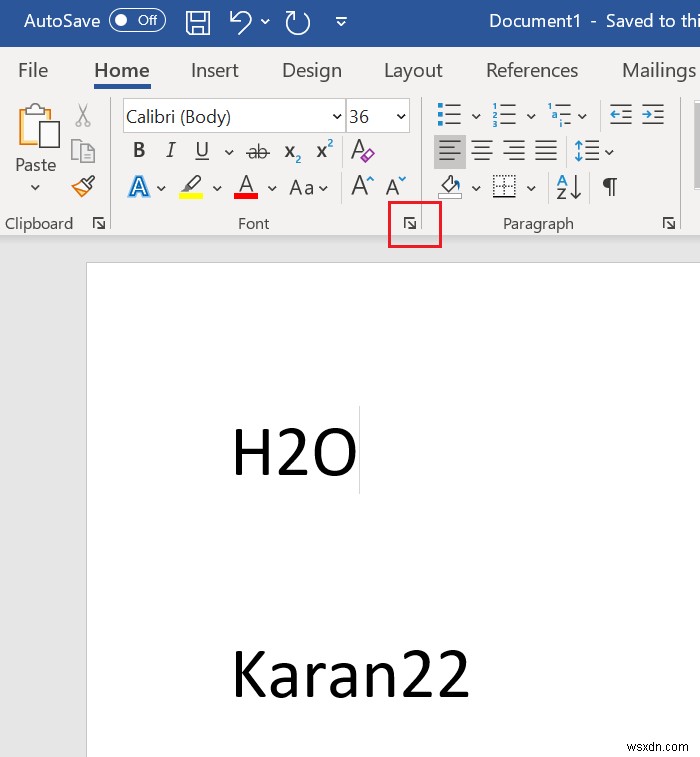Open multilevel list dropdown arrow
Image resolution: width=700 pixels, height=757 pixels.
582,116
